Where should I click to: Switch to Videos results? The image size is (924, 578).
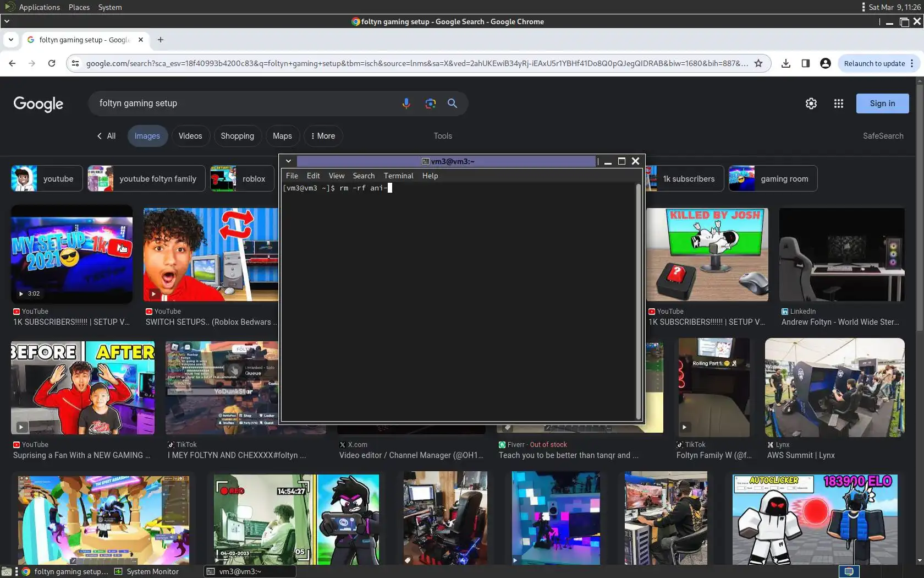click(x=190, y=136)
